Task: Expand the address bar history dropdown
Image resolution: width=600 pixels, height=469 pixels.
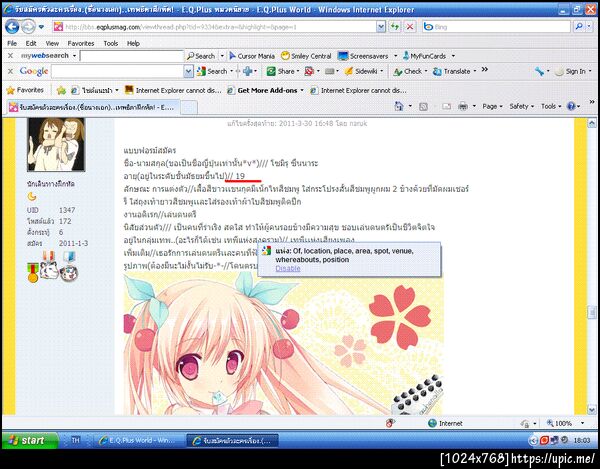Action: [381, 27]
